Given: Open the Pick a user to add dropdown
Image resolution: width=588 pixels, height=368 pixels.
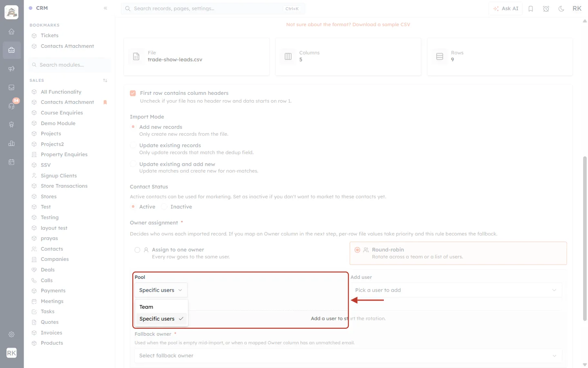Looking at the screenshot, I should point(456,290).
